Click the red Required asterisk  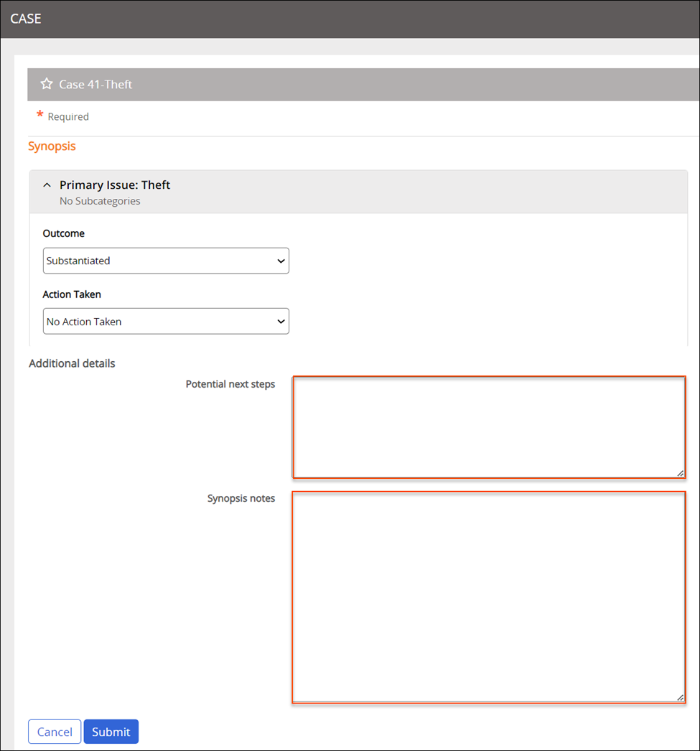point(40,116)
